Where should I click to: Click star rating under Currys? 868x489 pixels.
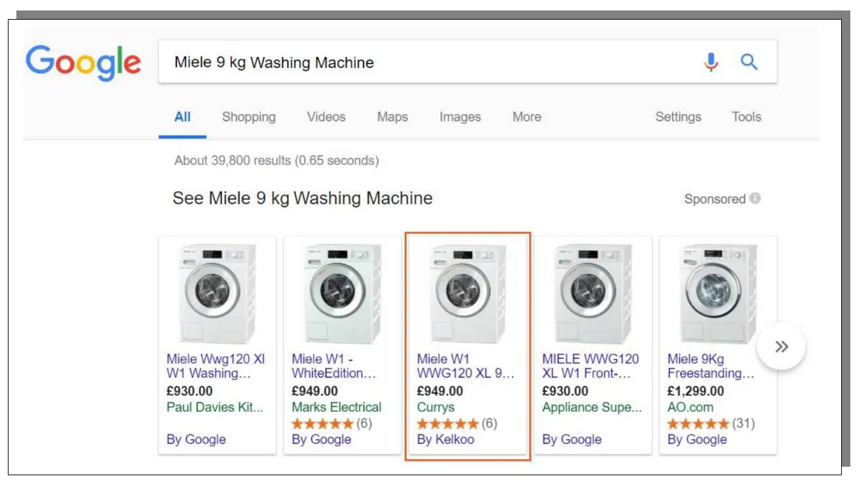click(x=447, y=423)
